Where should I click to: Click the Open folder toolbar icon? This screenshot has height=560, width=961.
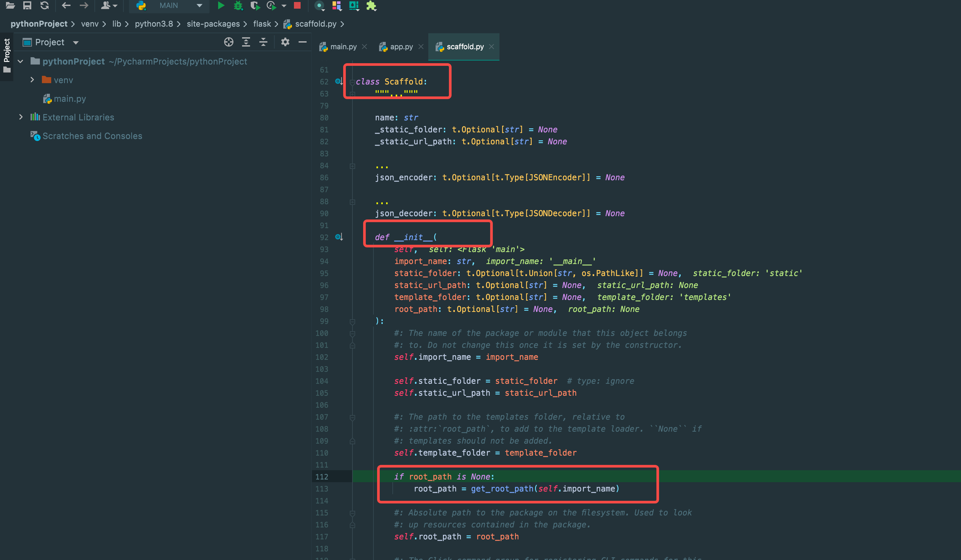[x=10, y=5]
